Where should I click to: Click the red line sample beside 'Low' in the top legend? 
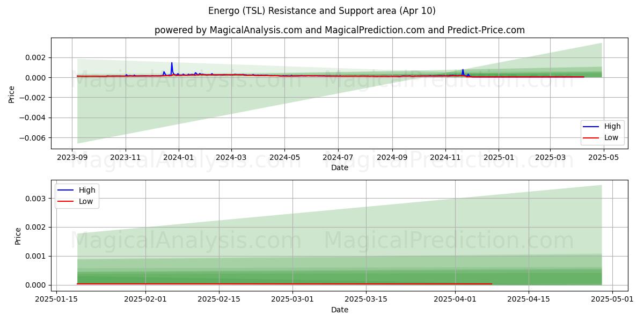click(592, 137)
